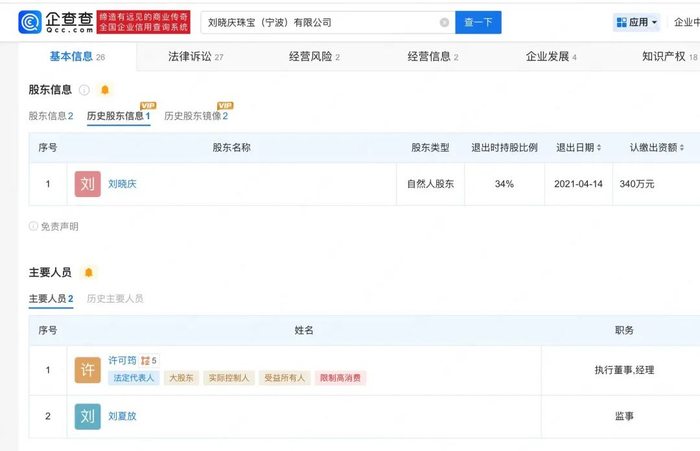Open the 经营风险 tab

314,57
